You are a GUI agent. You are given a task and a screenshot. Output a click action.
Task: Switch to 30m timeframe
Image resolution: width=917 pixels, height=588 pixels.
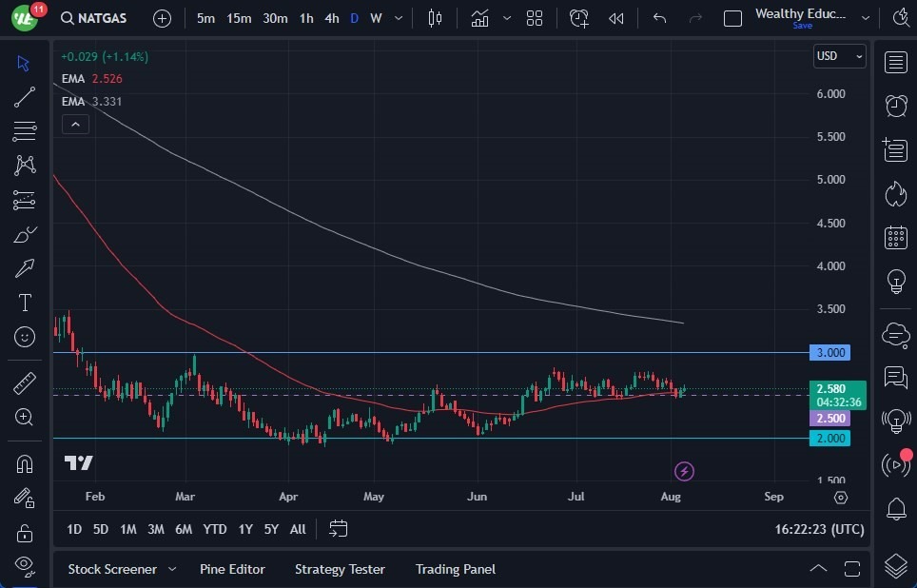click(275, 18)
